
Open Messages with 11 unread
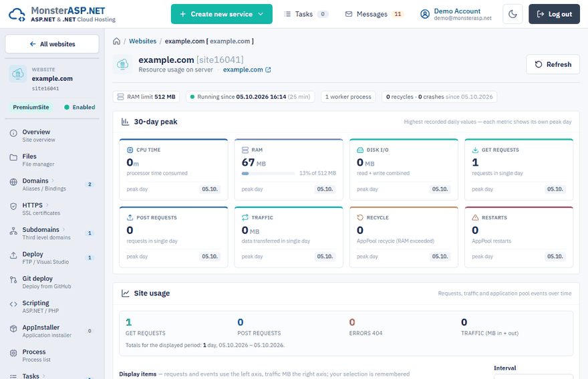pos(374,14)
